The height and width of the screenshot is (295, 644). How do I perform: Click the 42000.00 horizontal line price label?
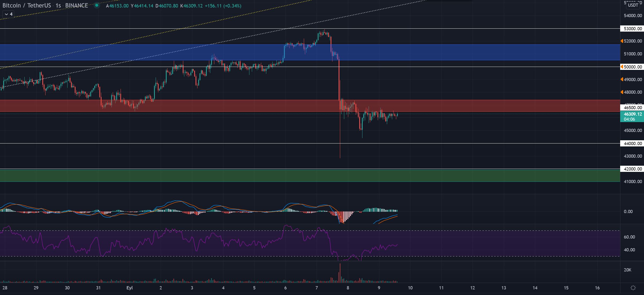(x=632, y=169)
